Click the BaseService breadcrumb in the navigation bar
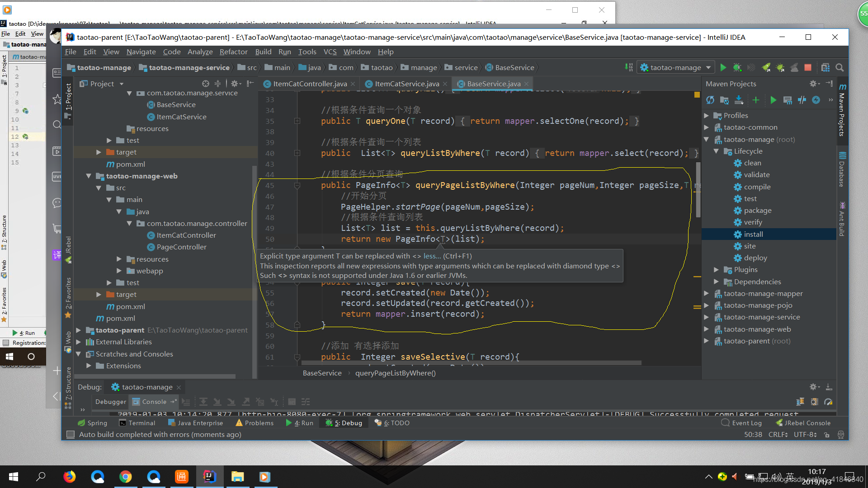Screen dimensions: 868x488 pyautogui.click(x=509, y=68)
